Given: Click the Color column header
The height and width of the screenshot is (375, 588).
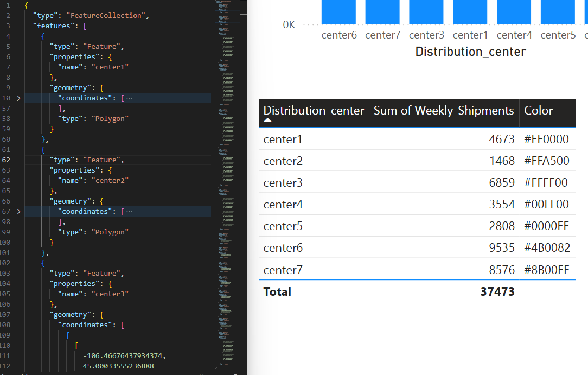Looking at the screenshot, I should (538, 111).
